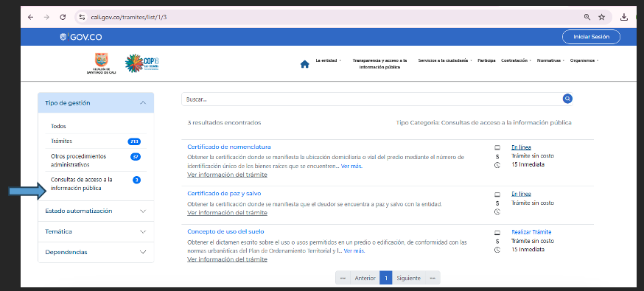Image resolution: width=644 pixels, height=291 pixels.
Task: Open the Contratación dropdown menu
Action: pyautogui.click(x=517, y=60)
